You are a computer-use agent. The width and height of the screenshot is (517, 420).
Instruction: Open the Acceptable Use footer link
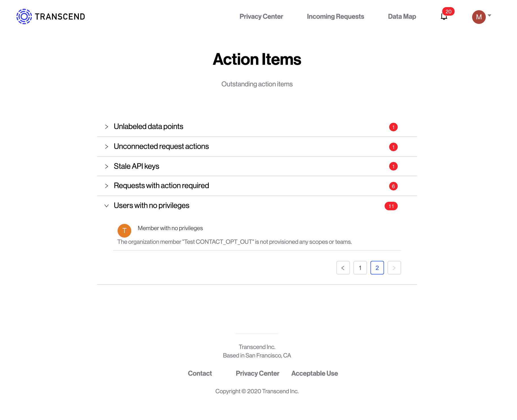[314, 373]
